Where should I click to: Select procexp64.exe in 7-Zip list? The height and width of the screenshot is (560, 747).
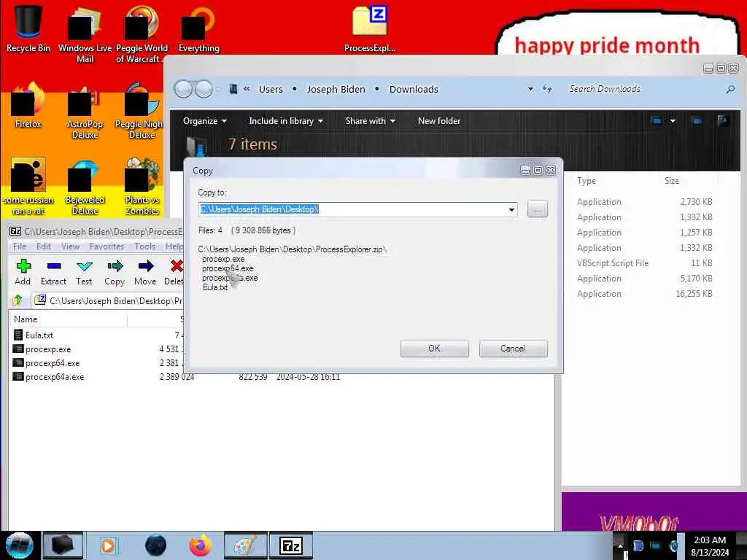point(53,363)
